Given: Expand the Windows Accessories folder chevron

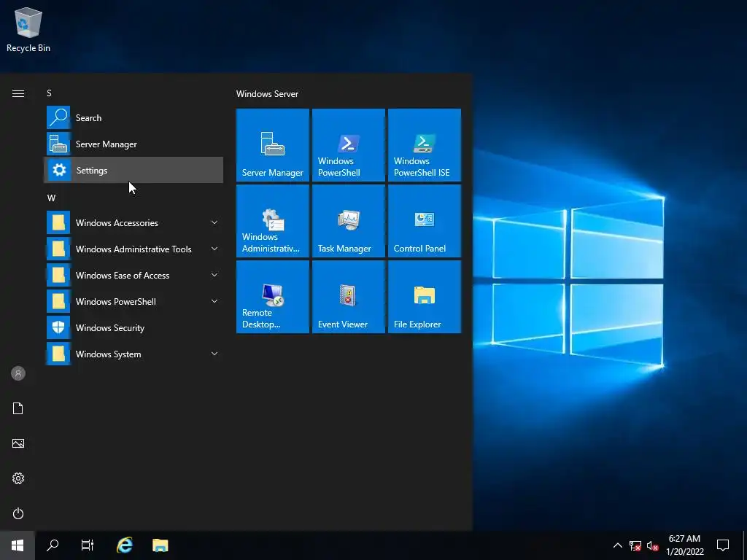Looking at the screenshot, I should click(214, 222).
